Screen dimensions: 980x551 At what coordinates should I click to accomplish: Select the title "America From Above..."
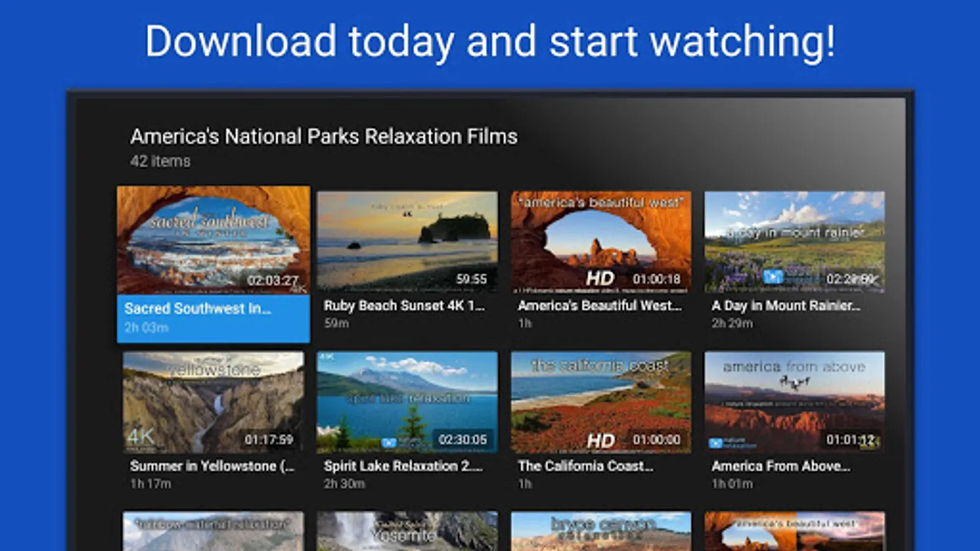coord(781,466)
